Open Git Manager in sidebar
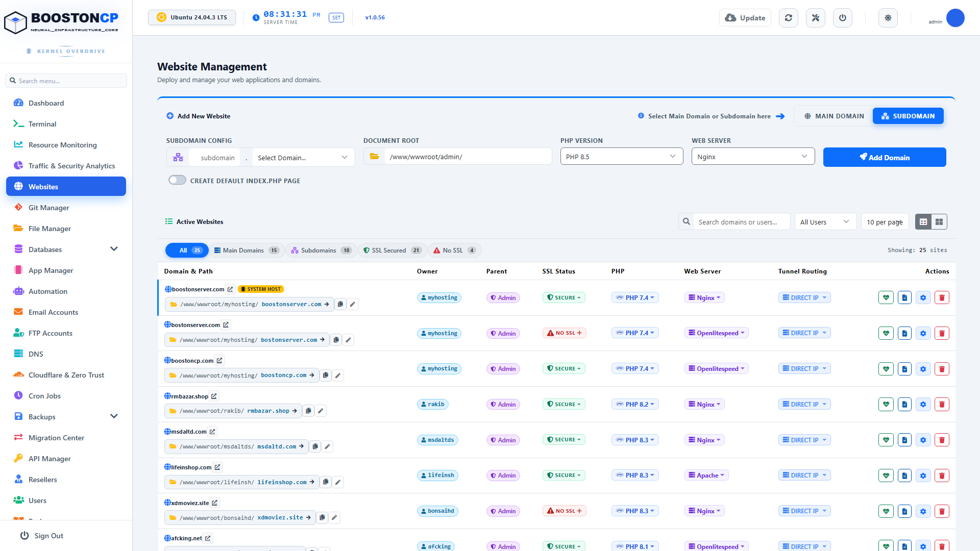Viewport: 980px width, 551px height. tap(66, 208)
